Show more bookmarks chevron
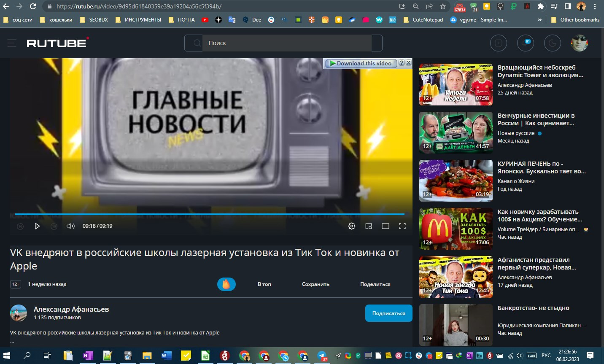 539,20
